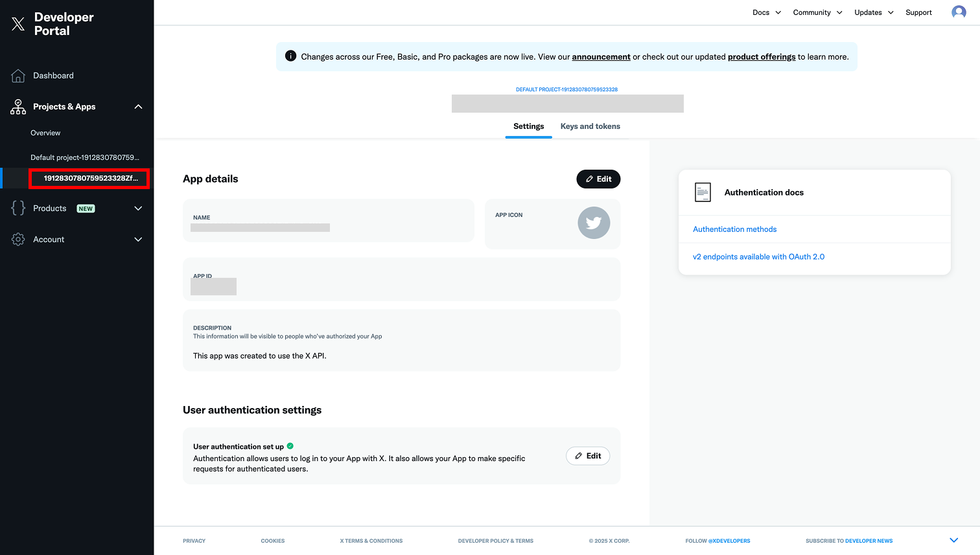Click the User authentication settings heading
Screen dimensions: 980x555
tap(252, 410)
